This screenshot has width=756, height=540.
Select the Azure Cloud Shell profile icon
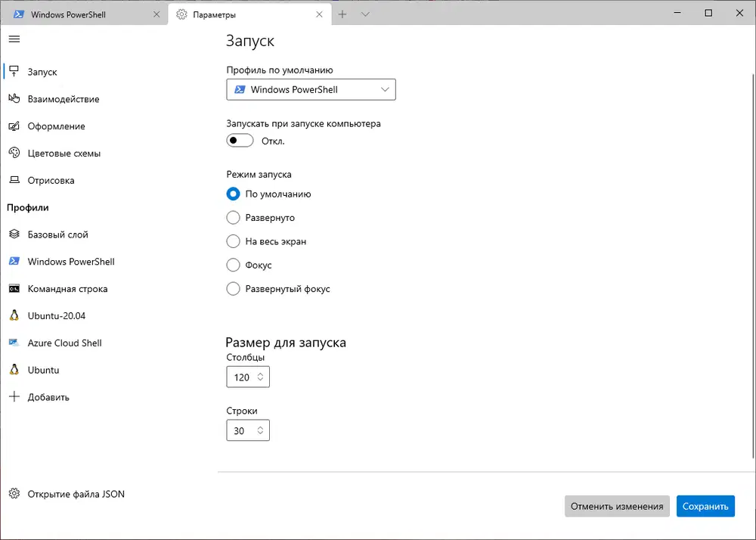(14, 343)
